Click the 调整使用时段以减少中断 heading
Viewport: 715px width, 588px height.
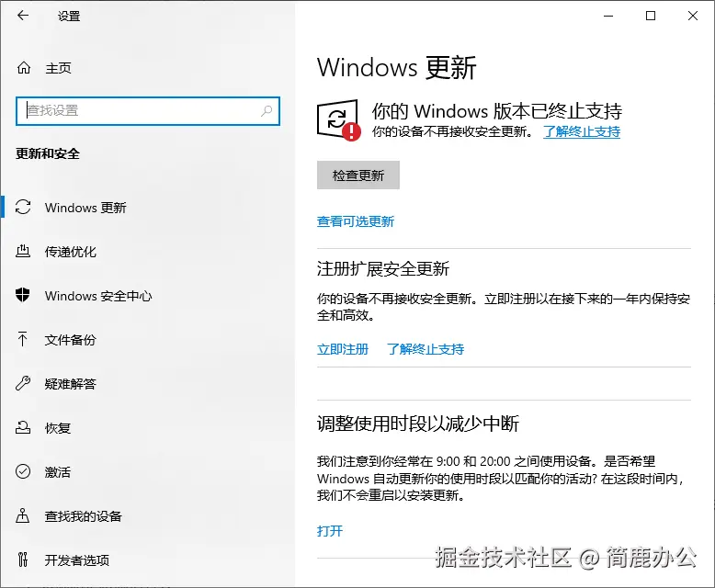[x=417, y=424]
